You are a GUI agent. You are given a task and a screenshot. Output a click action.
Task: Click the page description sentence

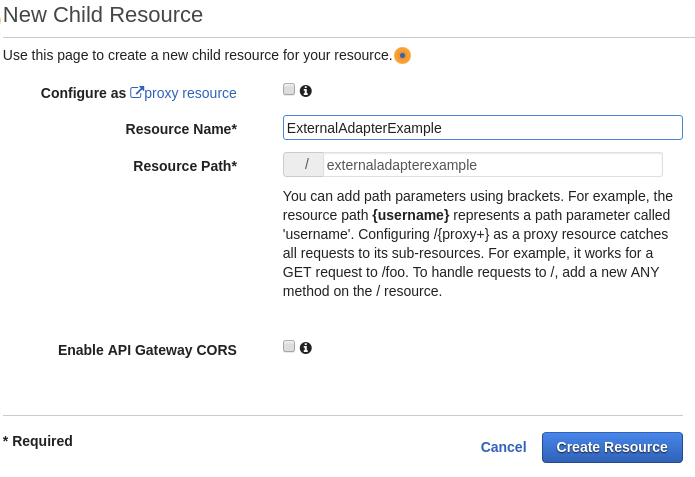[x=197, y=55]
